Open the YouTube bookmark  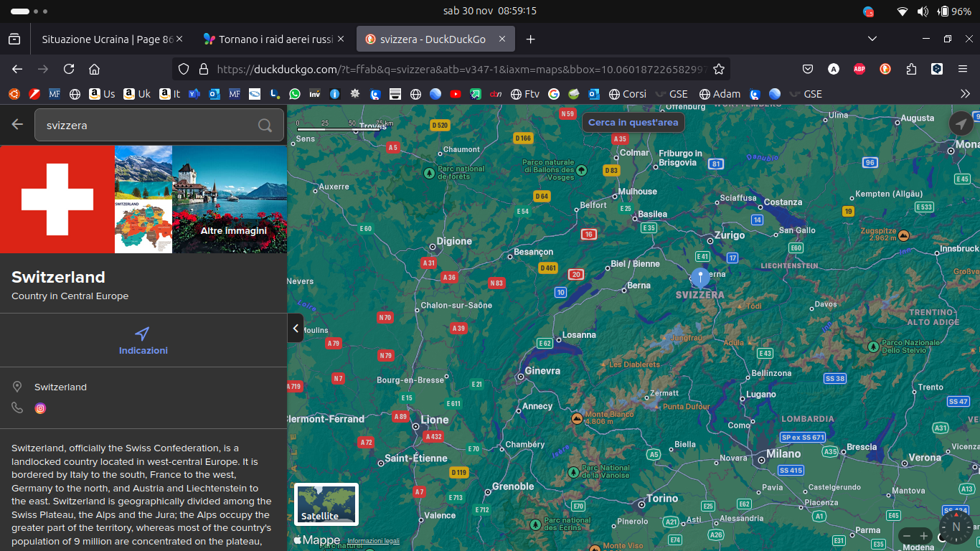tap(456, 94)
